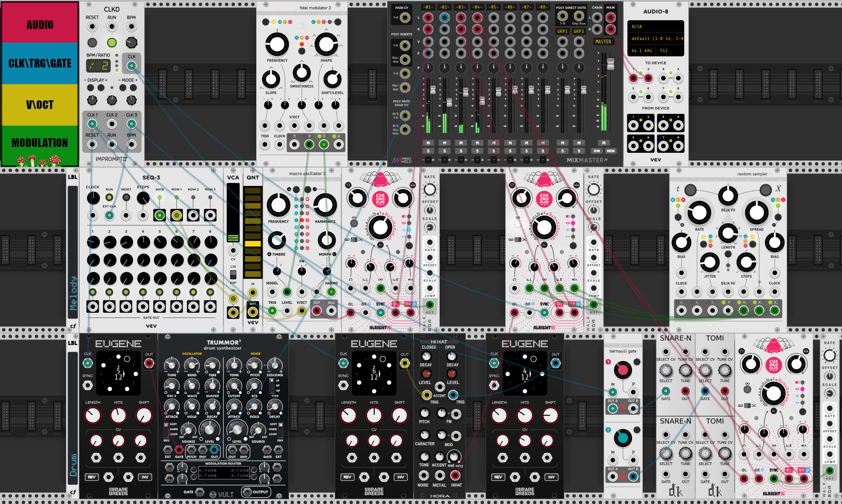
Task: Click the upper red probability knob on bernoulli gate
Action: click(623, 370)
